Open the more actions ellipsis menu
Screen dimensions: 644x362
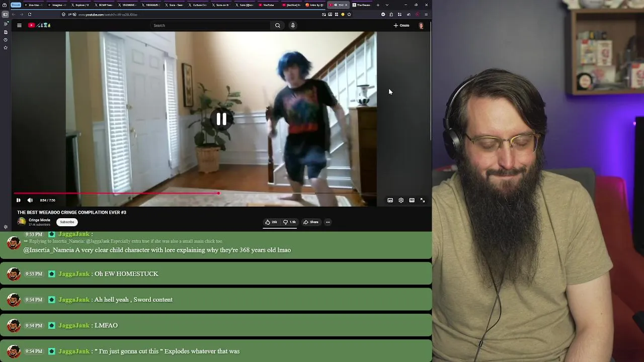[x=328, y=222]
